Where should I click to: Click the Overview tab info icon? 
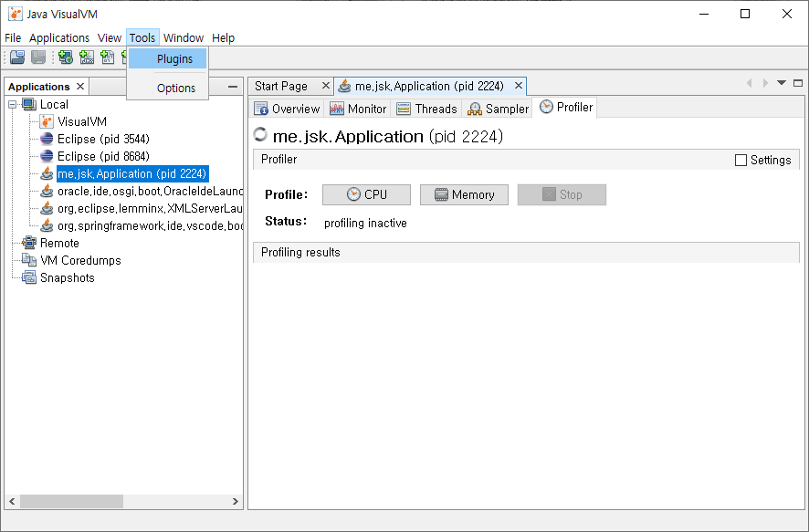point(261,109)
